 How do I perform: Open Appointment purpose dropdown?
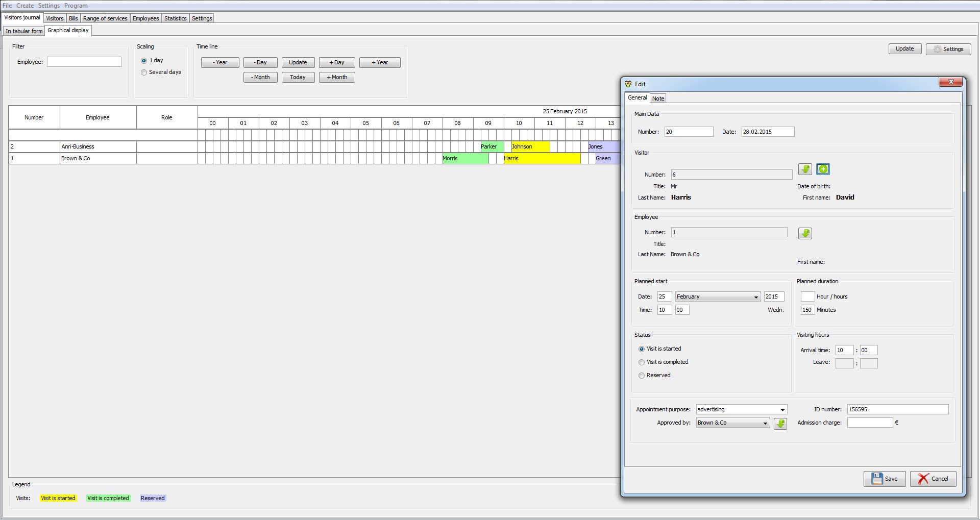(742, 409)
